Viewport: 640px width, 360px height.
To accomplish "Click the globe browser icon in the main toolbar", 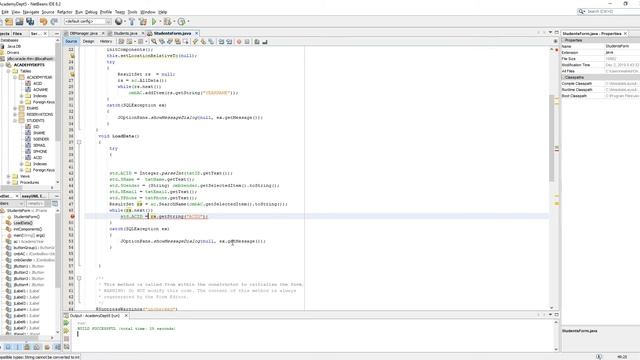I will (x=118, y=21).
